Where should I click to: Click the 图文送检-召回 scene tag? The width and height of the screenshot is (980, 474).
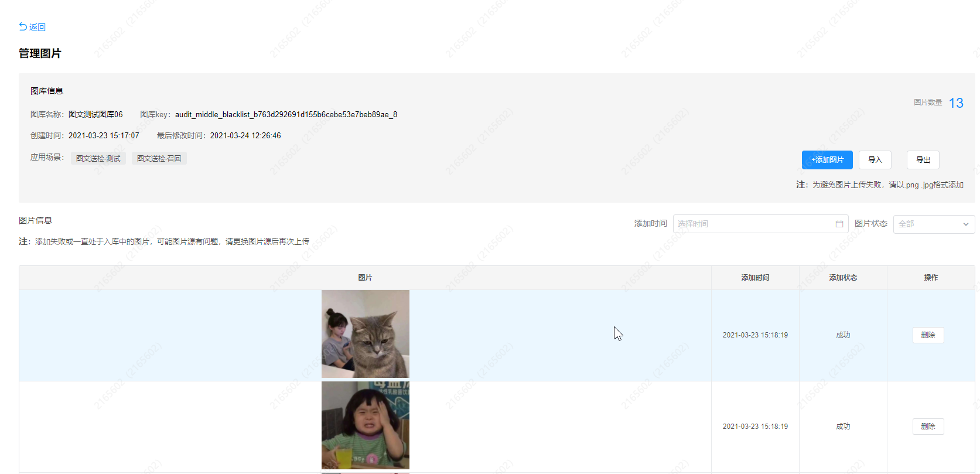159,159
